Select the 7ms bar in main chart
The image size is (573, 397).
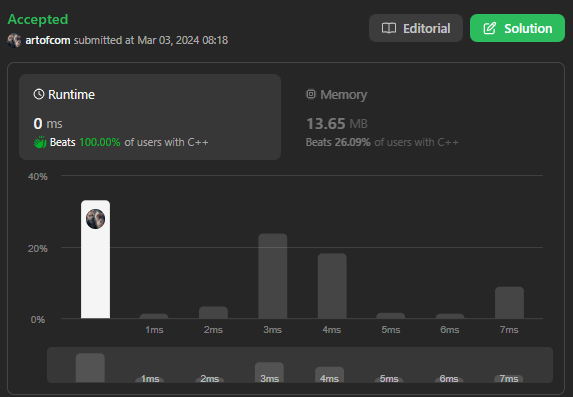click(x=509, y=303)
